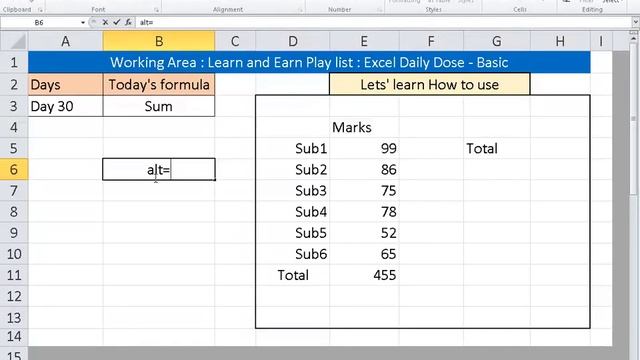Click the 'Total' label in row 11
This screenshot has height=360, width=640.
[x=293, y=275]
